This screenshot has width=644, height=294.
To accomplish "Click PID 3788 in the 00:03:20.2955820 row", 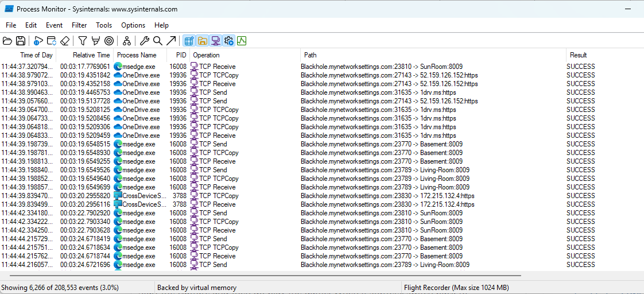I will 180,196.
